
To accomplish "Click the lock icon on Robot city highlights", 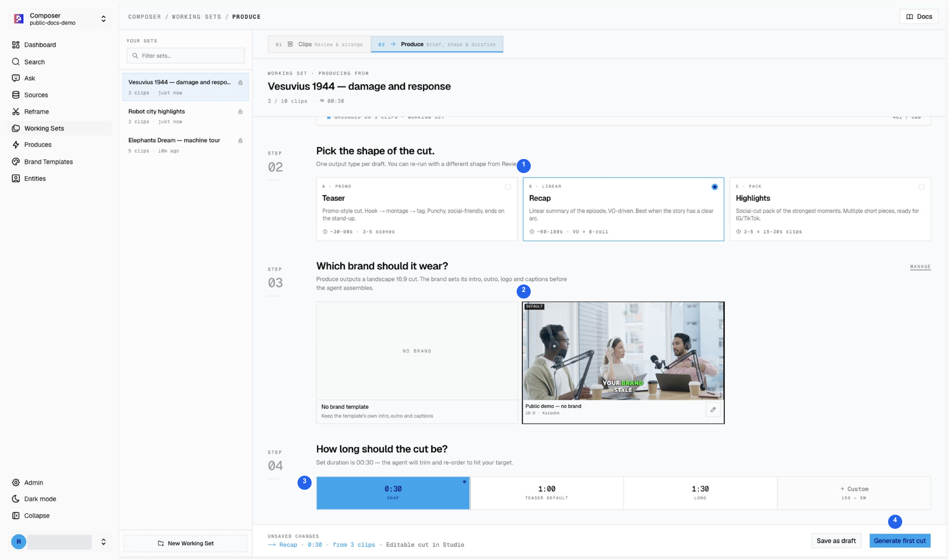I will pos(240,112).
